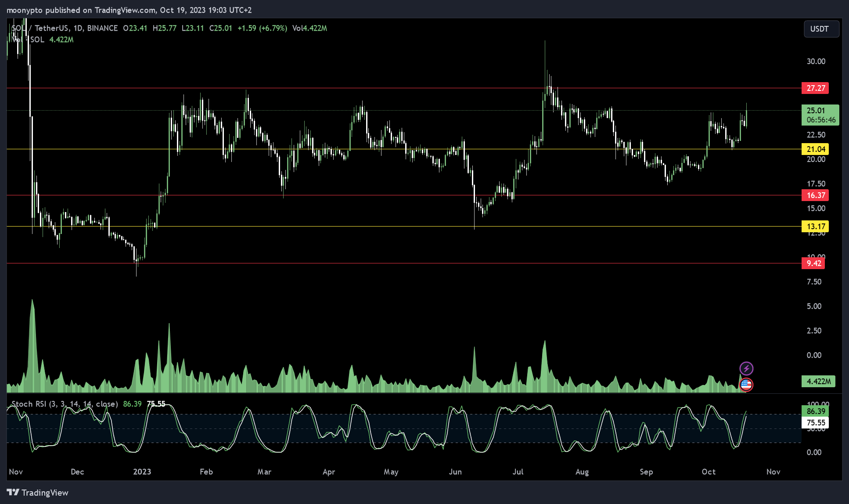Click the C25.01 close value in header
The width and height of the screenshot is (849, 504).
(220, 28)
